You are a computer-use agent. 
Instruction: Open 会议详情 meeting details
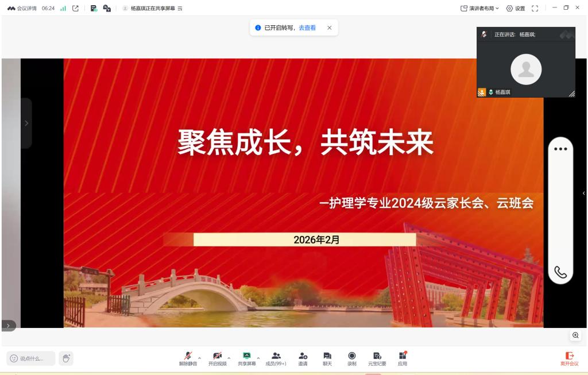(22, 9)
